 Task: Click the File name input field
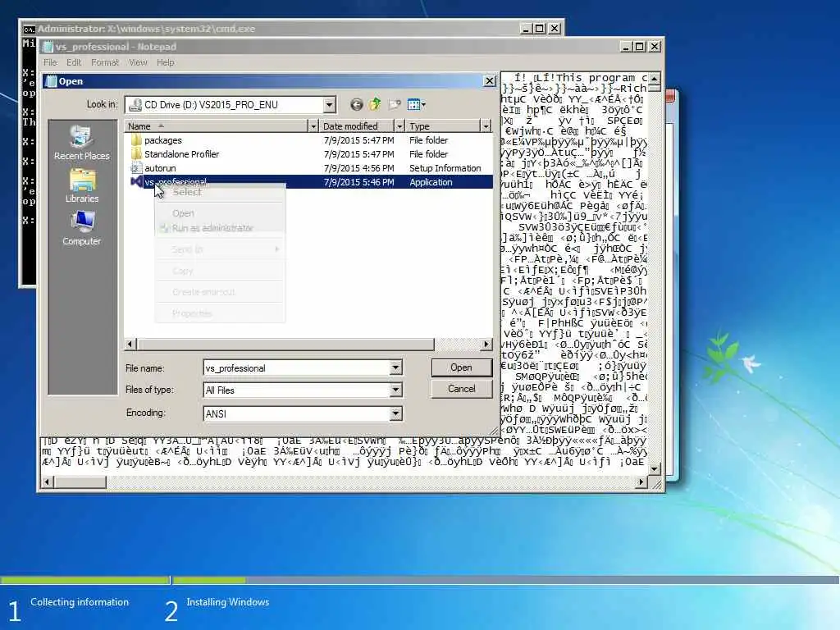(x=296, y=368)
